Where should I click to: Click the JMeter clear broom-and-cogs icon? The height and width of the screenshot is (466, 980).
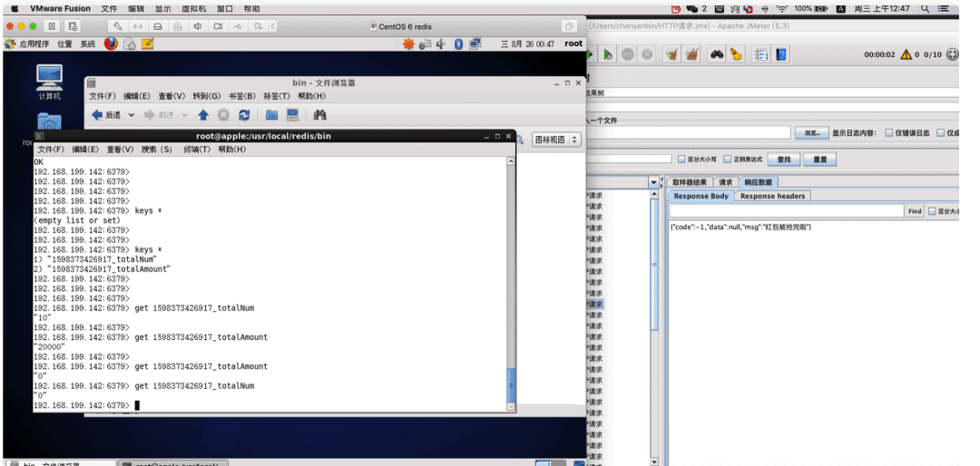point(671,54)
